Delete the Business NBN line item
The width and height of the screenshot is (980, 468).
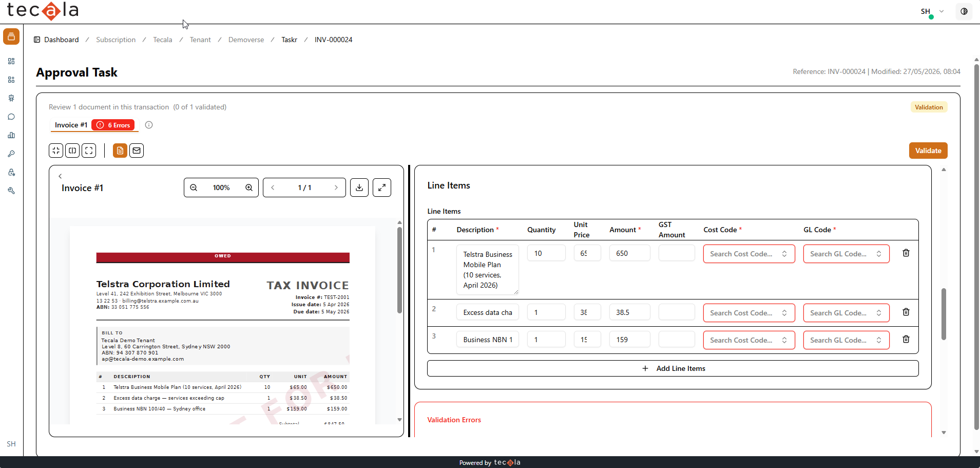coord(906,339)
